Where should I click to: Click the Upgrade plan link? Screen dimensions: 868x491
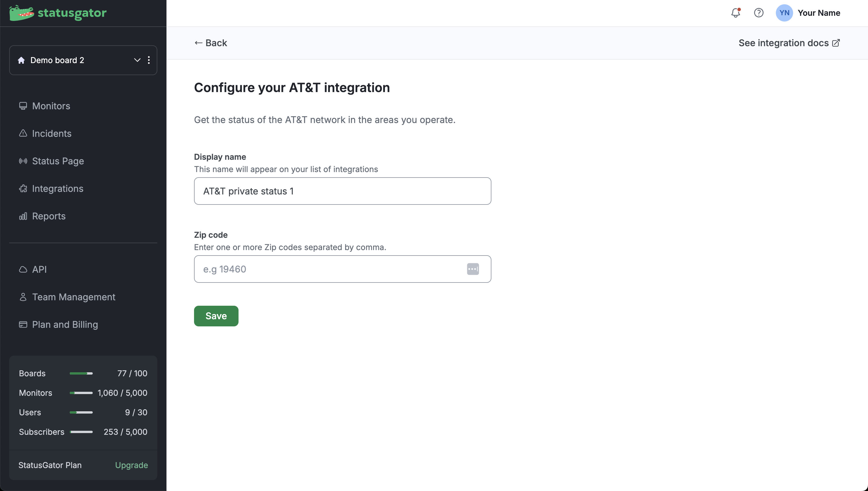131,465
